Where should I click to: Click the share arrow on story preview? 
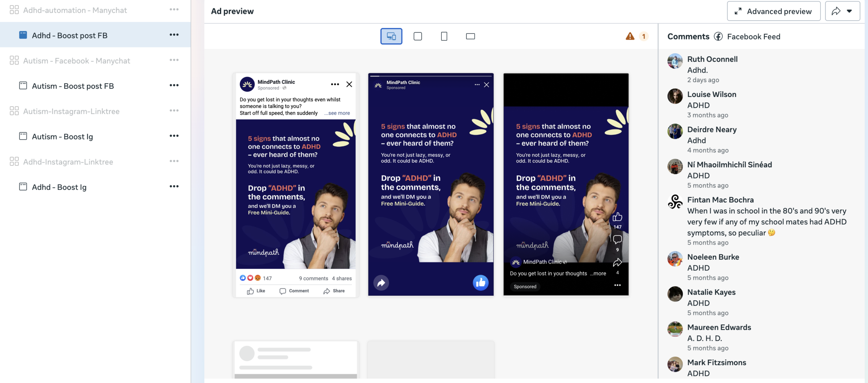pos(381,283)
